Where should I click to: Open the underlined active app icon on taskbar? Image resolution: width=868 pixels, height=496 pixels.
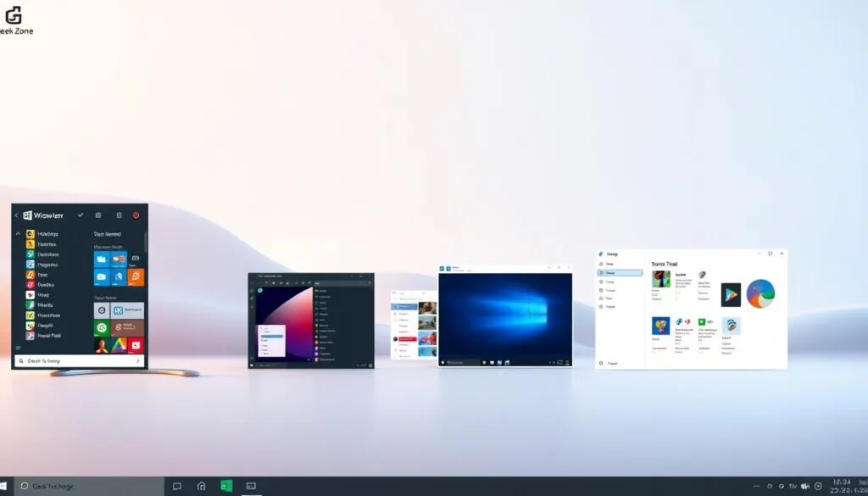(251, 486)
